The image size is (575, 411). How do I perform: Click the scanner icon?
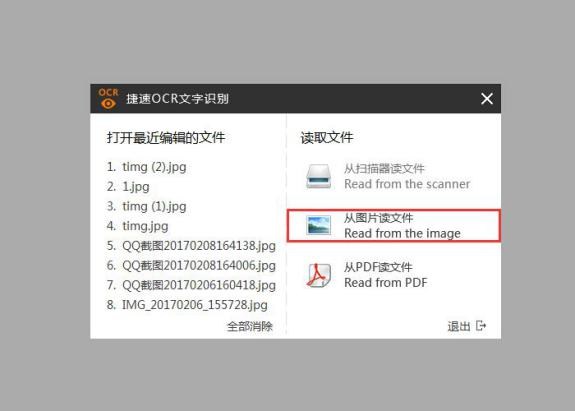tap(319, 176)
